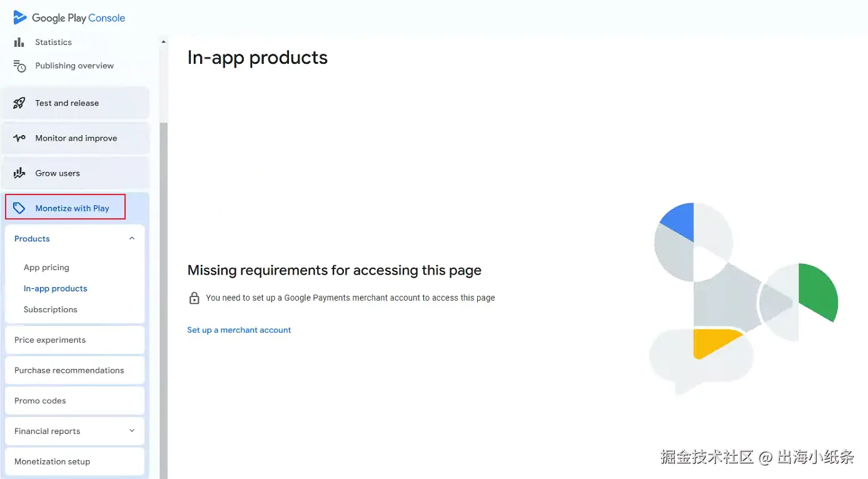Open Promo codes page
The width and height of the screenshot is (868, 479).
40,401
